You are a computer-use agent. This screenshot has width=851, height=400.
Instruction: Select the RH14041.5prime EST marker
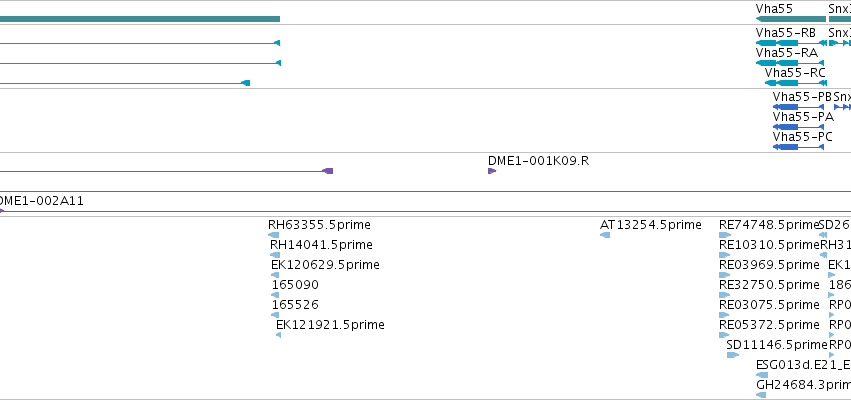coord(275,255)
